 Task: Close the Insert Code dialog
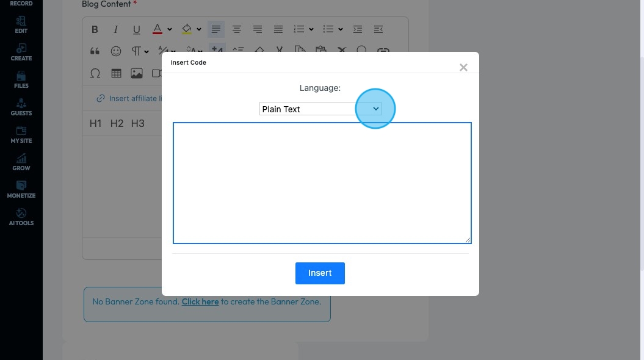tap(463, 67)
